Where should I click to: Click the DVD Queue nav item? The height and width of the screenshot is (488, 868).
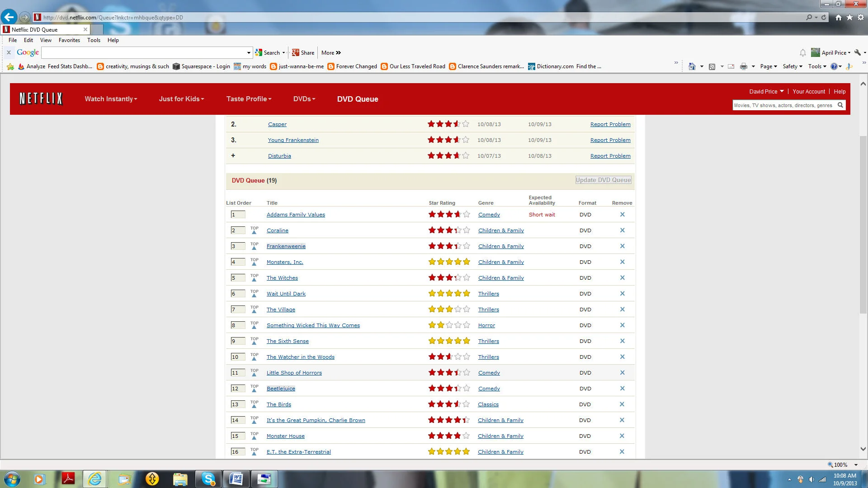coord(358,99)
